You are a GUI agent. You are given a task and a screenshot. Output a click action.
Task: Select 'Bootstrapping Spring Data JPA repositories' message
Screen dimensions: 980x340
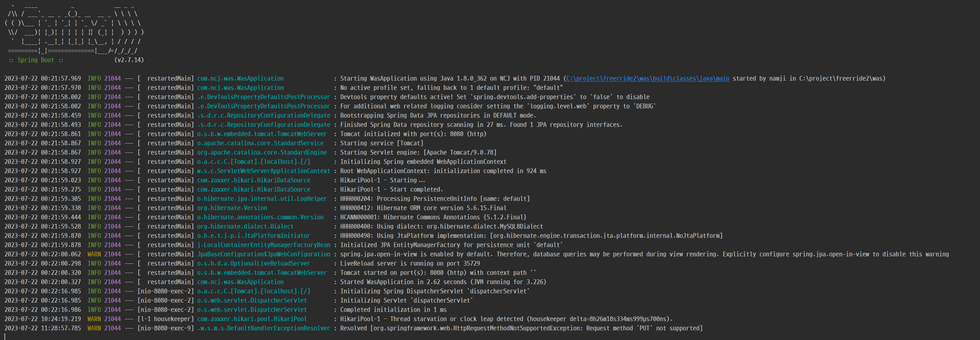[438, 115]
